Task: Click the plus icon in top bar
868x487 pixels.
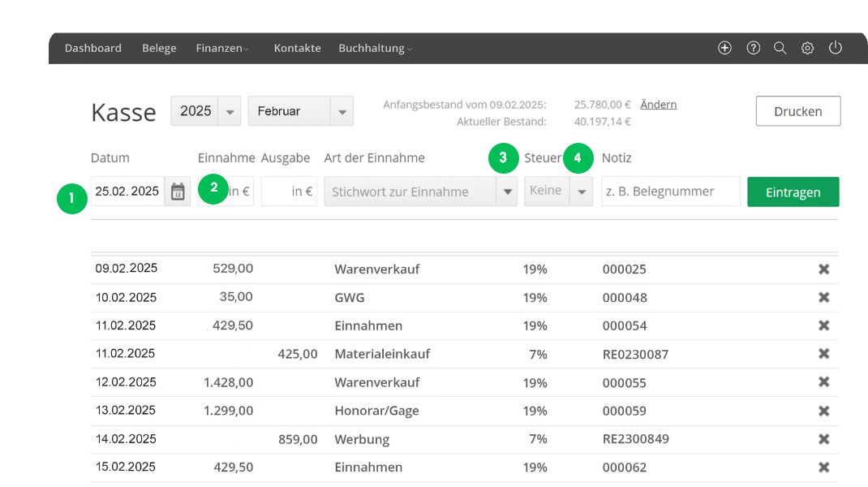Action: click(724, 48)
